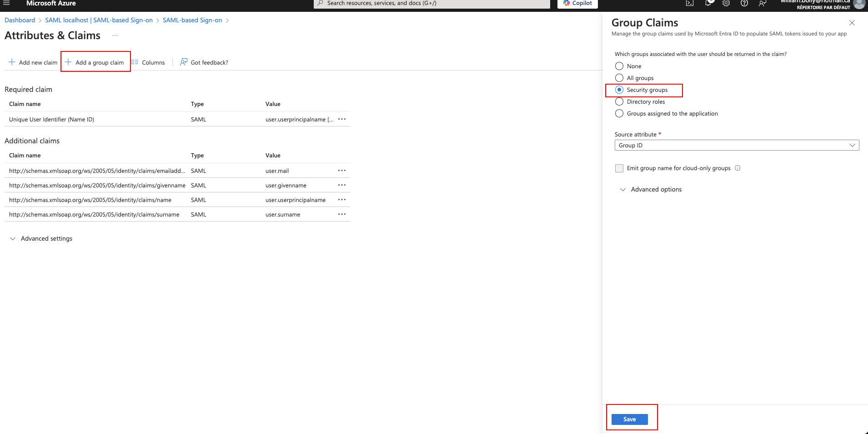Viewport: 868px width, 434px height.
Task: Open the Source attribute dropdown
Action: tap(737, 145)
